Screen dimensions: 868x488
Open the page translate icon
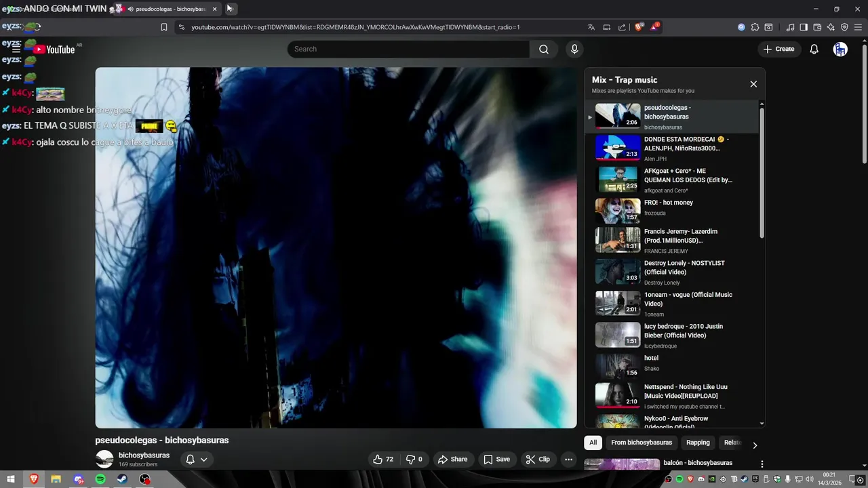point(591,27)
